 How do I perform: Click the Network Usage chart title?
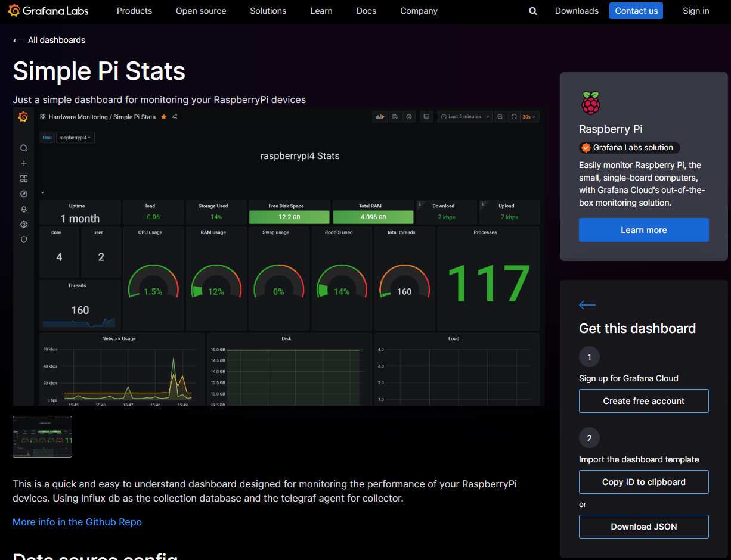119,338
